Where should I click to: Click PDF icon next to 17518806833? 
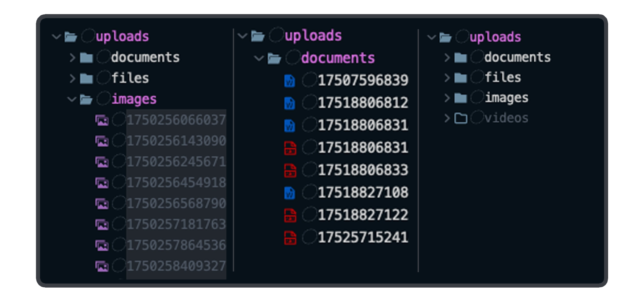pos(290,170)
